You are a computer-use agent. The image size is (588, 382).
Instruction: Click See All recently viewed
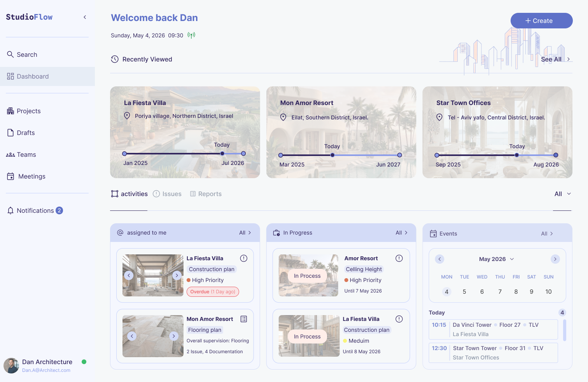point(556,59)
